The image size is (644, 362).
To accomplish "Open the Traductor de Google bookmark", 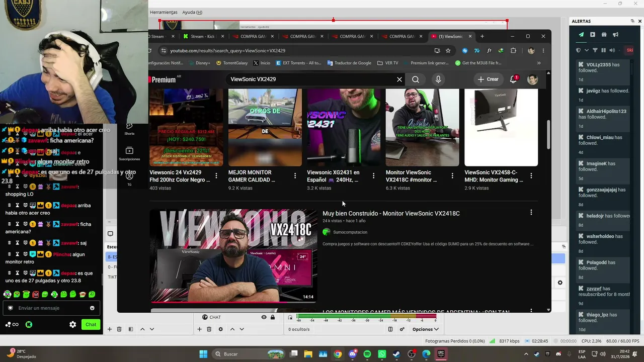I will pos(349,63).
